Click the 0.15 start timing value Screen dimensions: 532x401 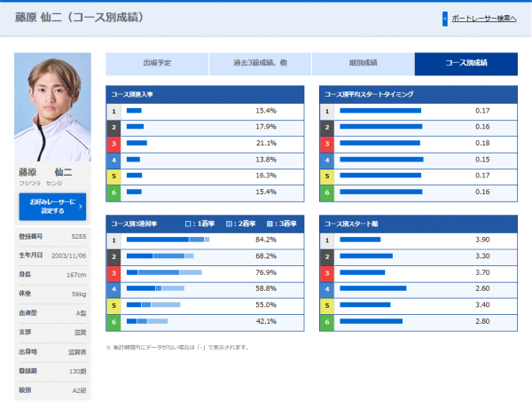[x=482, y=160]
